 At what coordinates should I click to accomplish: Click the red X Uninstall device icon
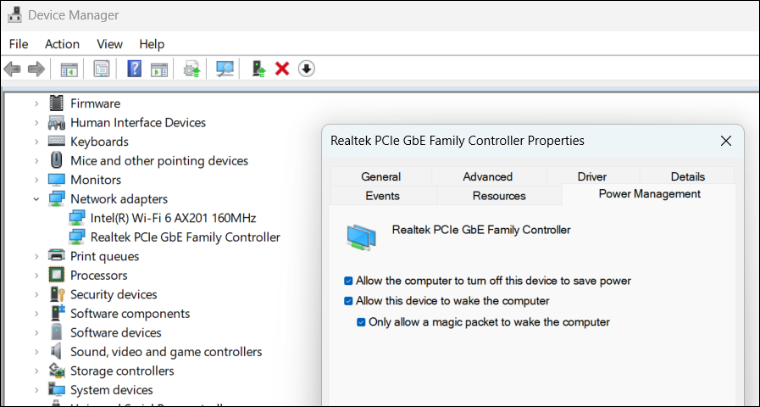282,69
